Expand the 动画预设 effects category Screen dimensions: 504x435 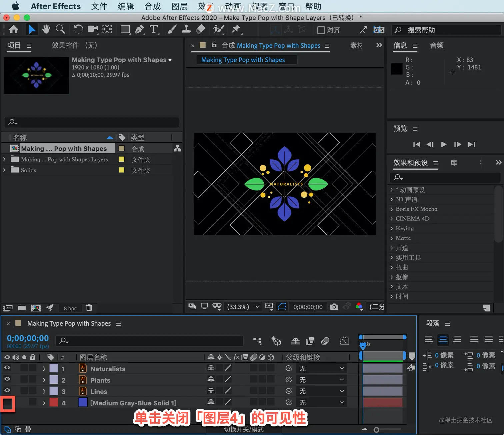[391, 190]
